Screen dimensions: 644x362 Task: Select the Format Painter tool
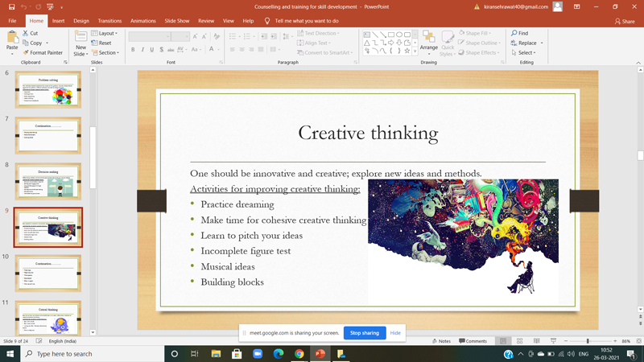(45, 53)
